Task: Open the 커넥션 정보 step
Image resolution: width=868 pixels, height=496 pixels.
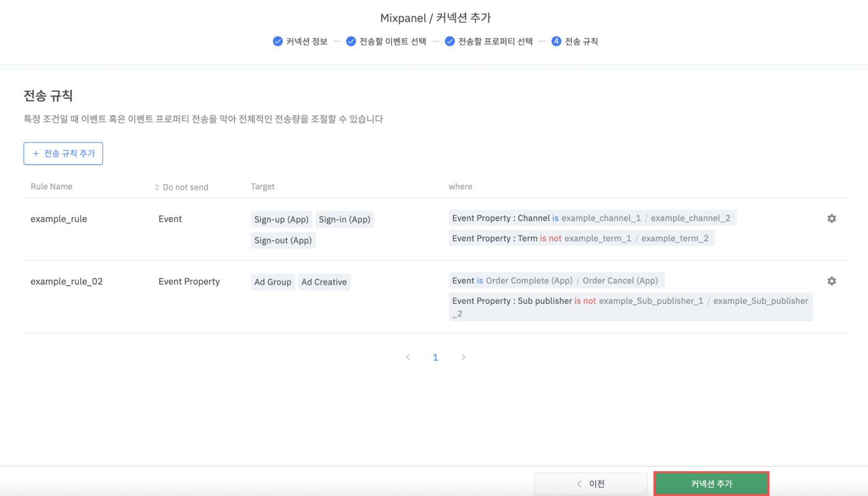Action: click(306, 42)
